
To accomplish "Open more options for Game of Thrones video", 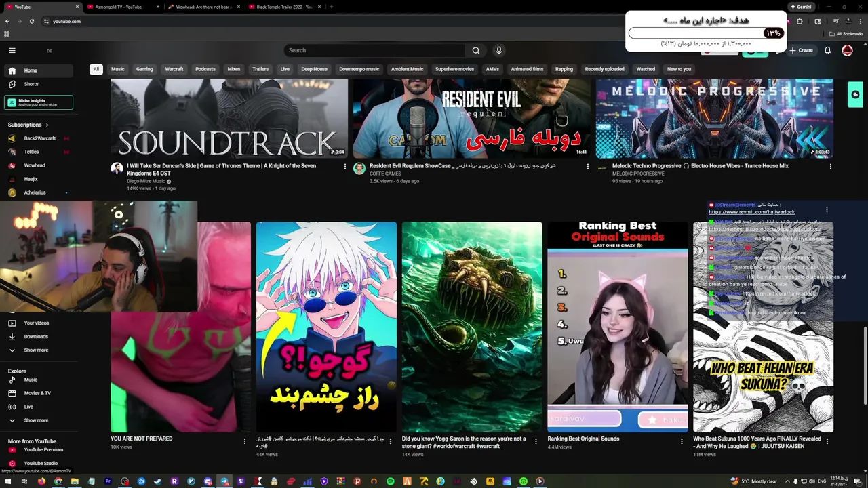I will (x=344, y=166).
